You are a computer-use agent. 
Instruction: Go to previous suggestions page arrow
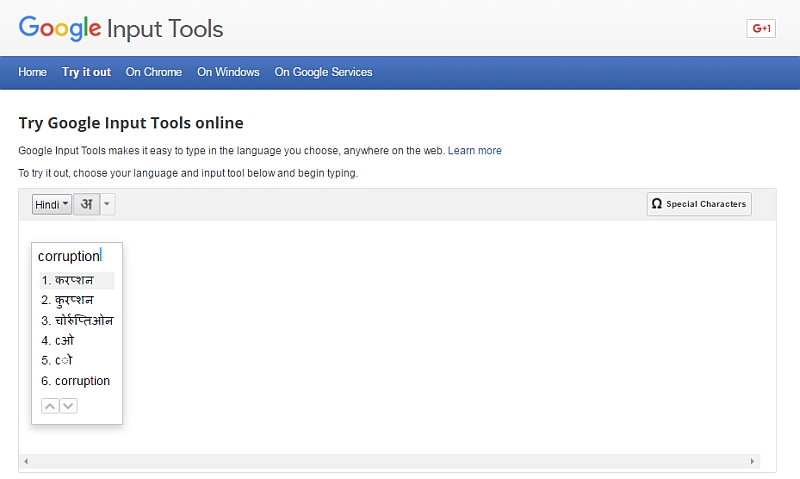coord(50,406)
